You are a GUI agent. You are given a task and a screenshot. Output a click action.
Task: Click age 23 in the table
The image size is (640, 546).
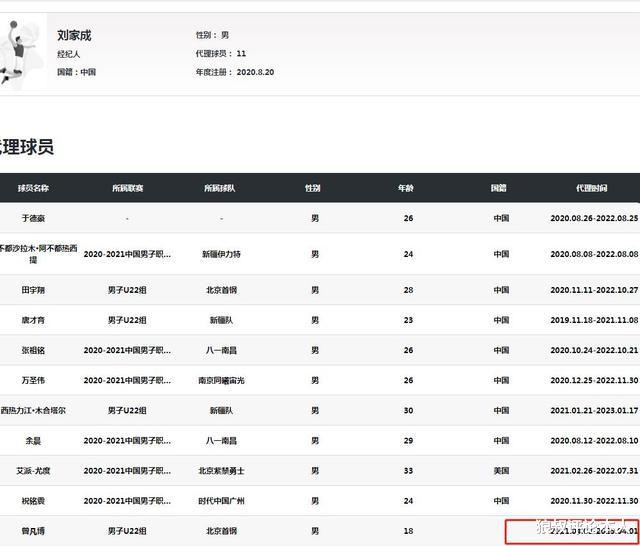[x=409, y=320]
